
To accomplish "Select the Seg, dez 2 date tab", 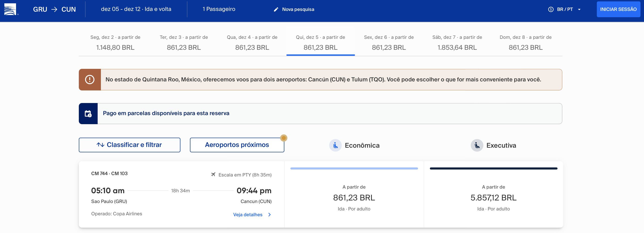I will [115, 42].
